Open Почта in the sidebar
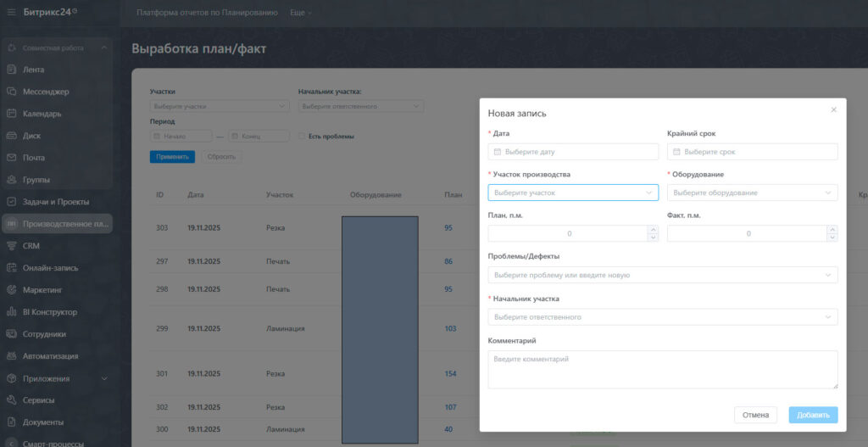 tap(34, 158)
